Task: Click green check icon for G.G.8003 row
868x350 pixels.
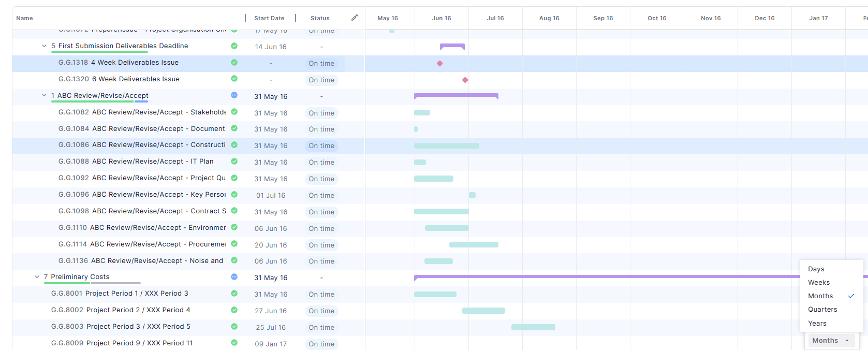Action: (234, 327)
